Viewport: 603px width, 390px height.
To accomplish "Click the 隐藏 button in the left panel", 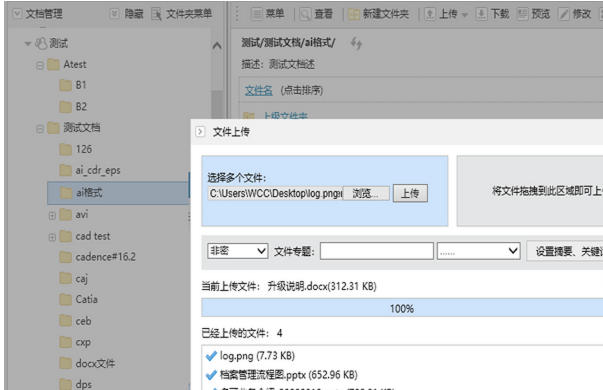I will [x=127, y=14].
